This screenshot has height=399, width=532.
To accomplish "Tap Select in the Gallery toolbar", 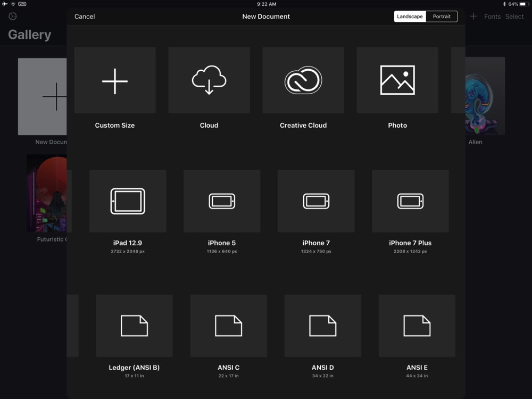I will (x=514, y=16).
